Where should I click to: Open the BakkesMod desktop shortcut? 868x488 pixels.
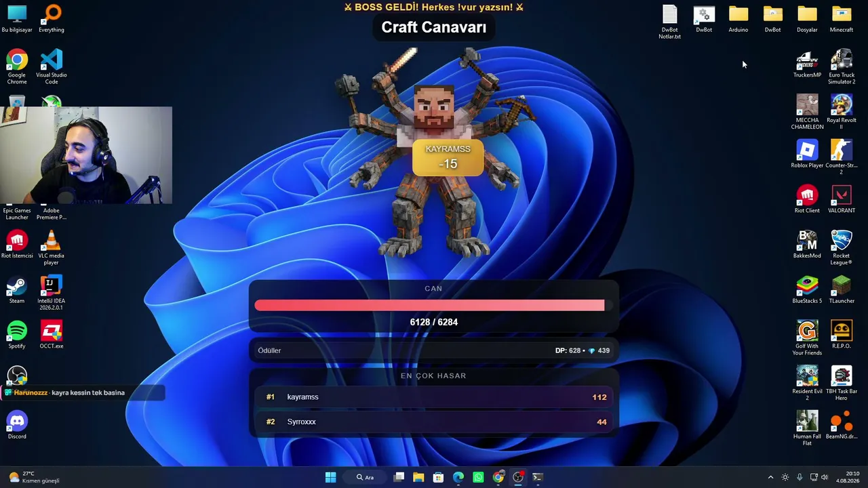807,245
